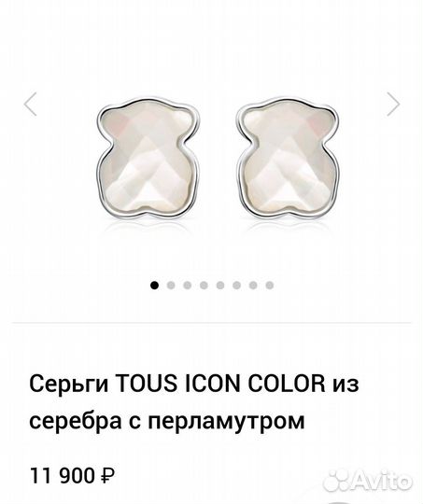Viewport: 423px width, 504px height.
Task: Select the second carousel dot
Action: coord(171,285)
